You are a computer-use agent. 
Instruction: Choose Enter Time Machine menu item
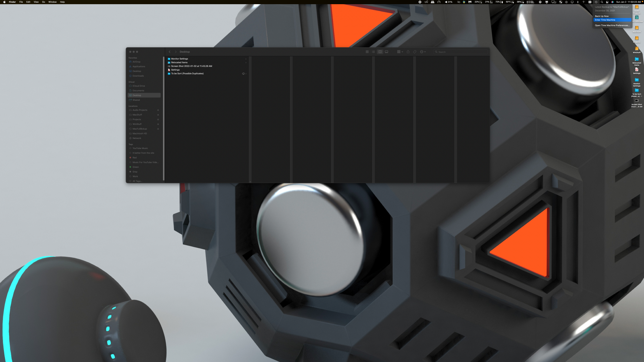[x=605, y=20]
